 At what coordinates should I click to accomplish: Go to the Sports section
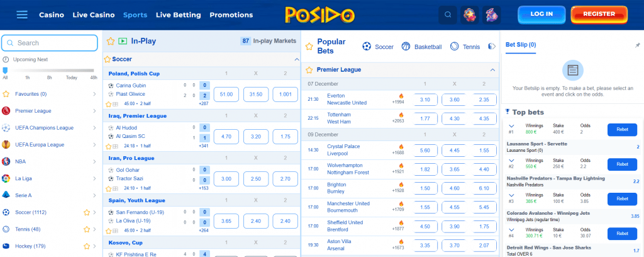135,15
